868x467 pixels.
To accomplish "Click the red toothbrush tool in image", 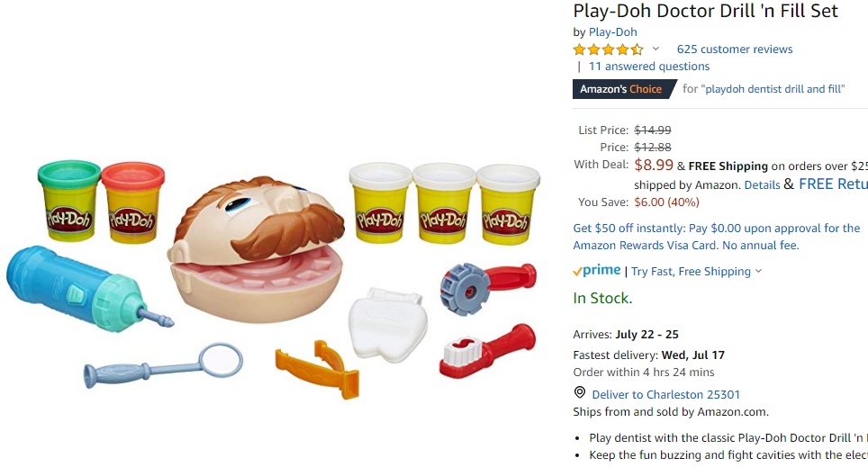I will tap(487, 351).
